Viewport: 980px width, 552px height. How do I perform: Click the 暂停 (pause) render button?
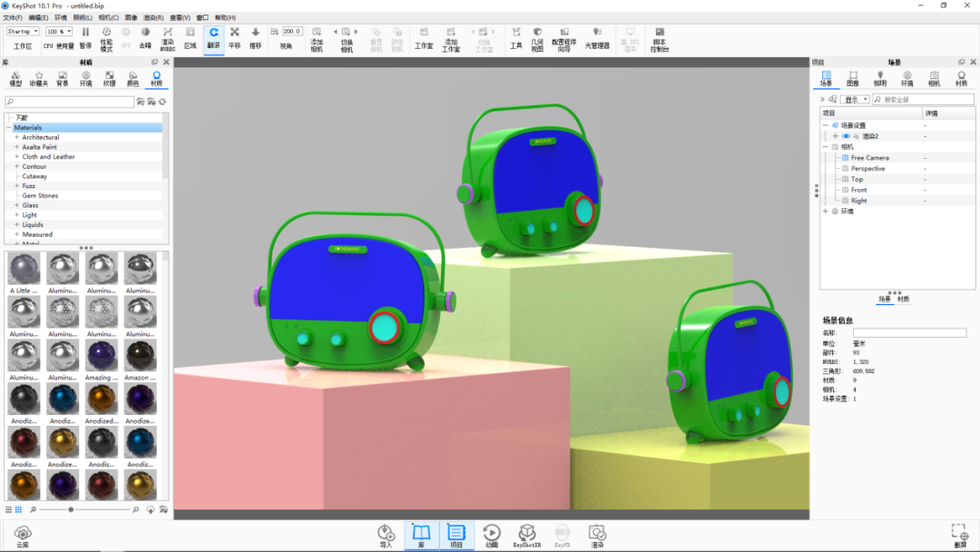click(85, 38)
